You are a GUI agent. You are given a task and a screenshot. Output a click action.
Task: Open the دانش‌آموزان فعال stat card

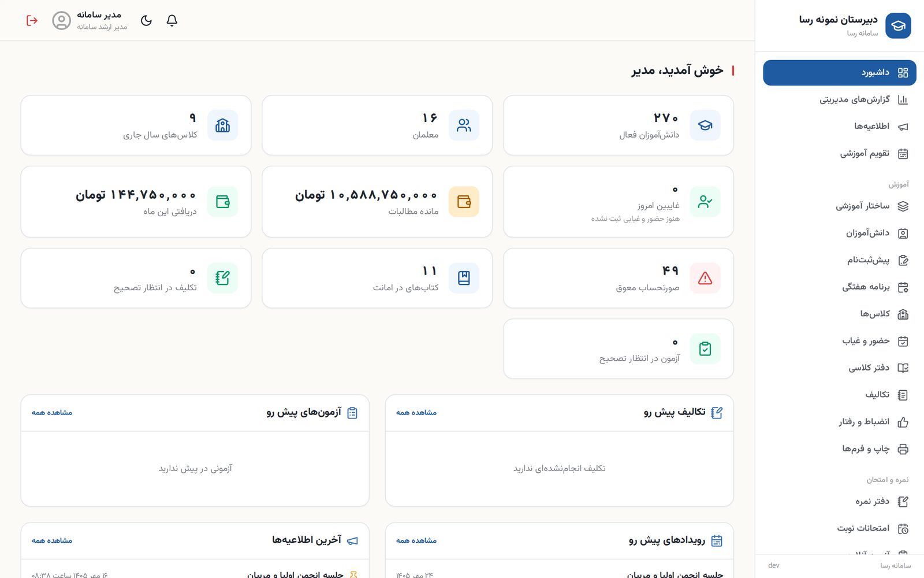coord(619,125)
